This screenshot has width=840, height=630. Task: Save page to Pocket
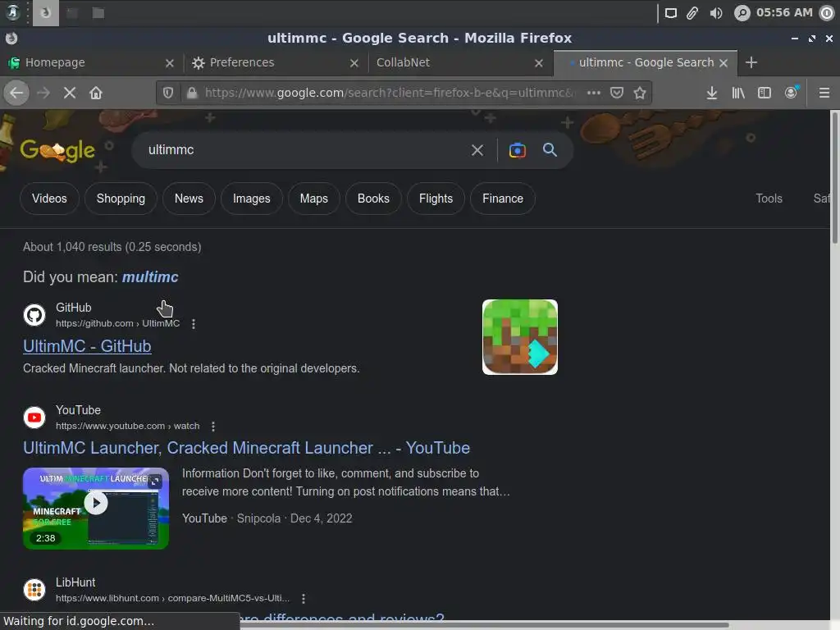(617, 93)
